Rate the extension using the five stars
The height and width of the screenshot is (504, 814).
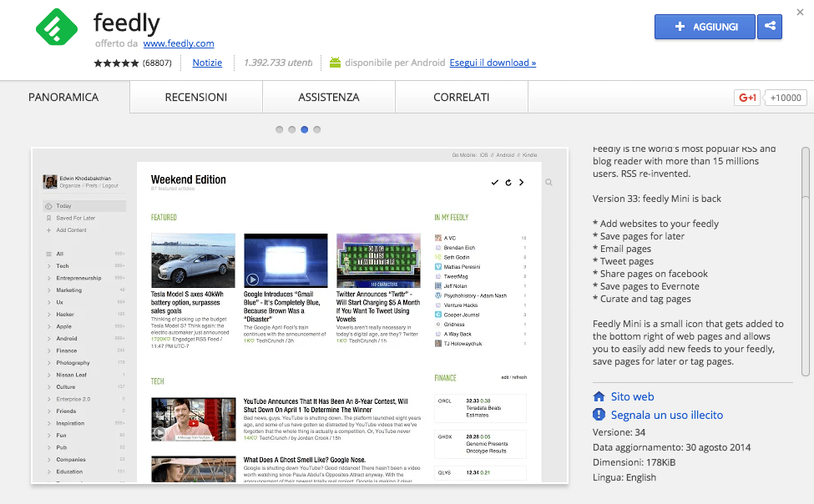[x=116, y=63]
